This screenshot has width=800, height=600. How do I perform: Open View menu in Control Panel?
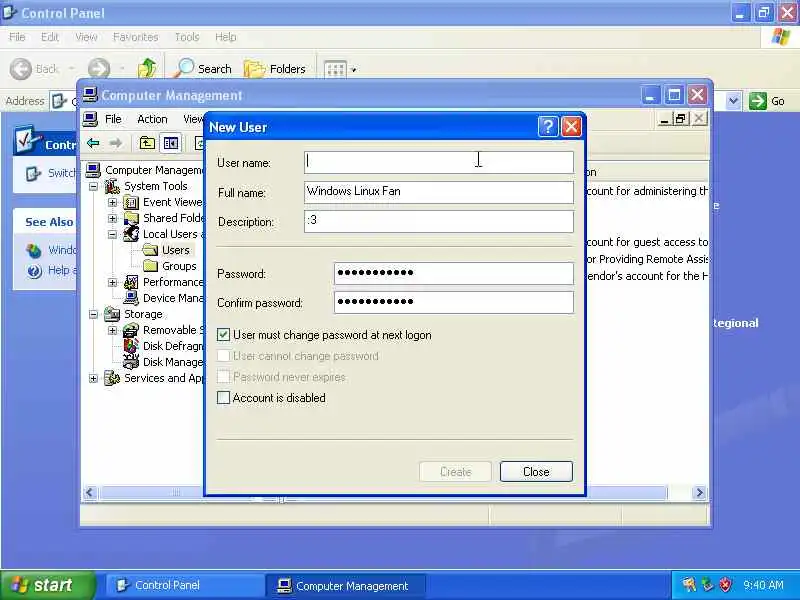point(86,37)
